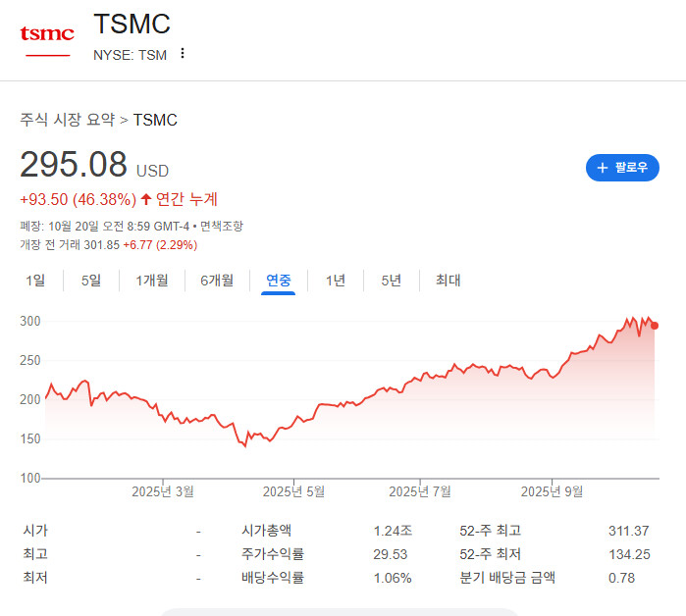Click the 팔로우 follow button
Viewport: 686px width, 616px height.
point(622,168)
